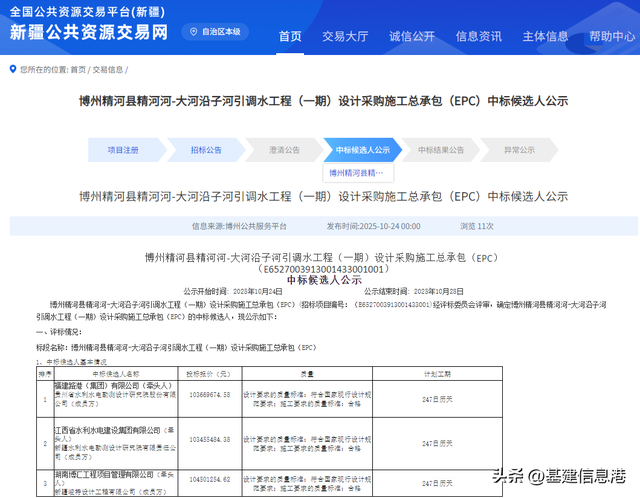The width and height of the screenshot is (640, 498).
Task: Open 信息资讯 navigation item
Action: [x=478, y=36]
